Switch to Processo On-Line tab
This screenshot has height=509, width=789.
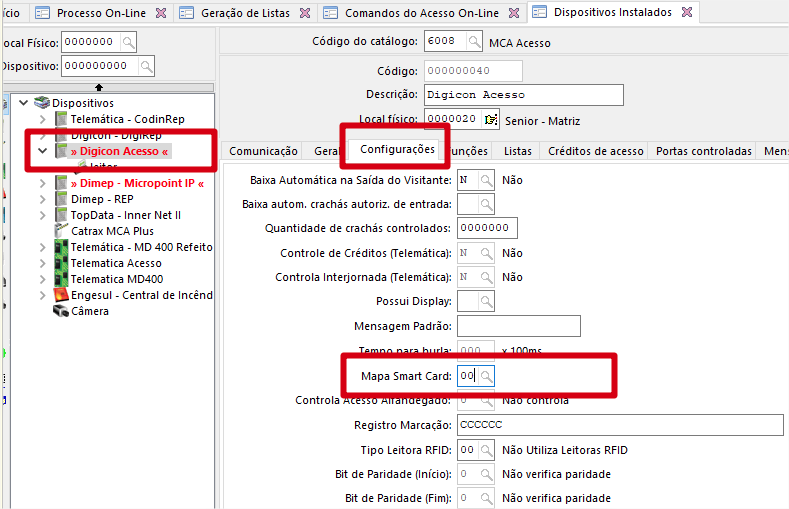click(x=101, y=13)
